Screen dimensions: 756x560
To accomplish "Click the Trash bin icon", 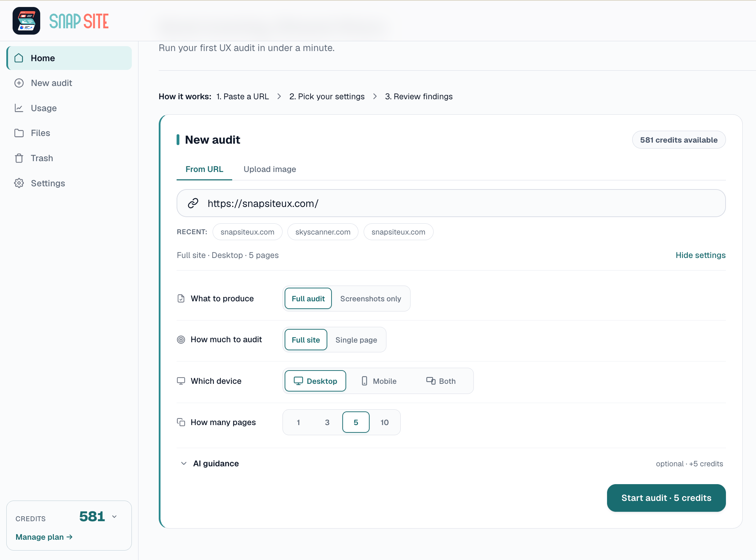I will click(19, 158).
